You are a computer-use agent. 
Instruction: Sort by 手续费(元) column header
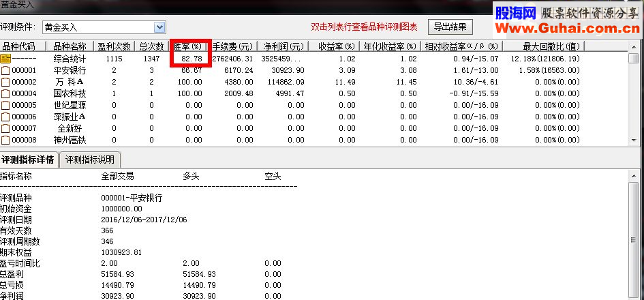[232, 46]
